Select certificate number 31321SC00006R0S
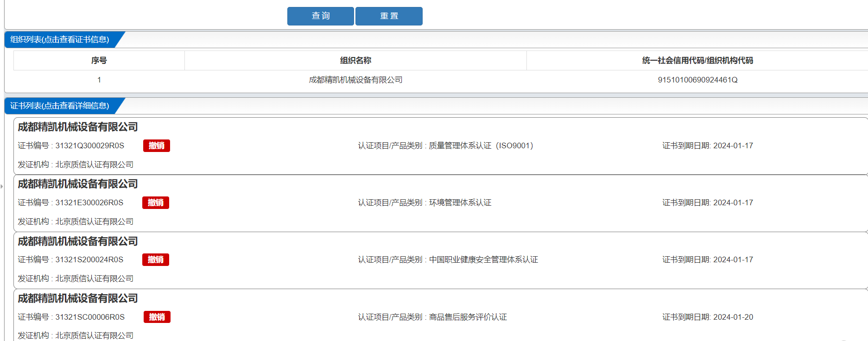Viewport: 868px width, 341px height. [x=90, y=317]
